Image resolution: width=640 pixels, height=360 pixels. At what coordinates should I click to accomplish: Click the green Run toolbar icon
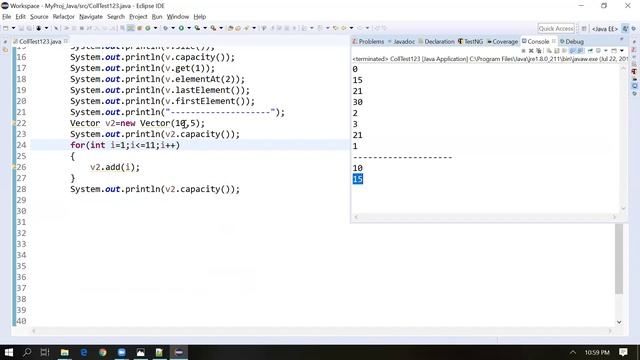click(181, 28)
